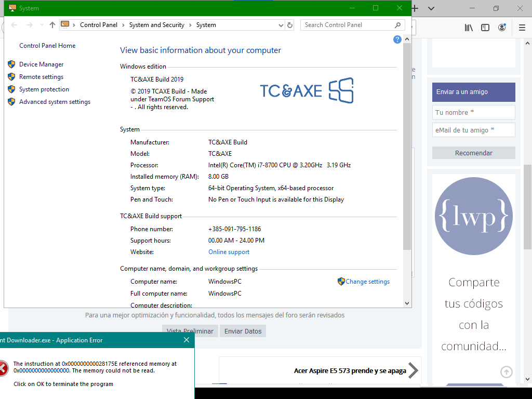Click Enviar a un amigo header

474,92
